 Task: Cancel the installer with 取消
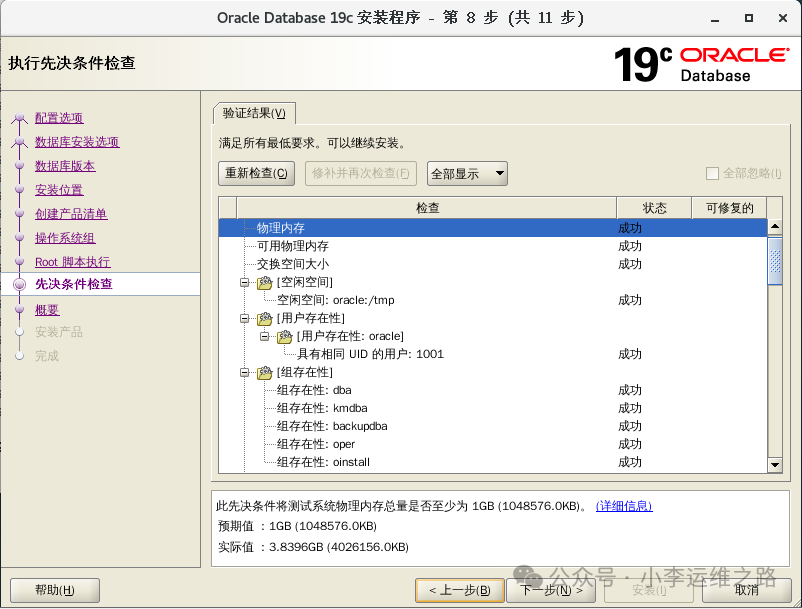point(747,591)
